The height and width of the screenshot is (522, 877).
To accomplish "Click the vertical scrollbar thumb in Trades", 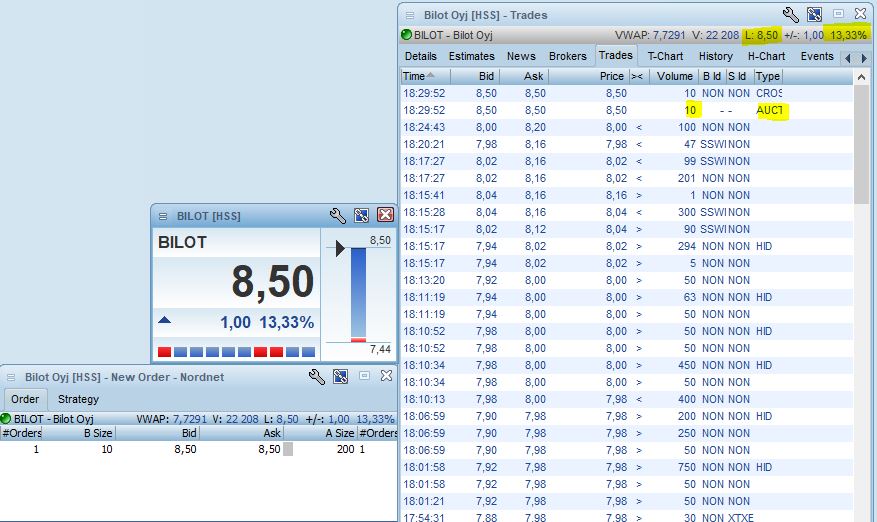I will pos(861,144).
